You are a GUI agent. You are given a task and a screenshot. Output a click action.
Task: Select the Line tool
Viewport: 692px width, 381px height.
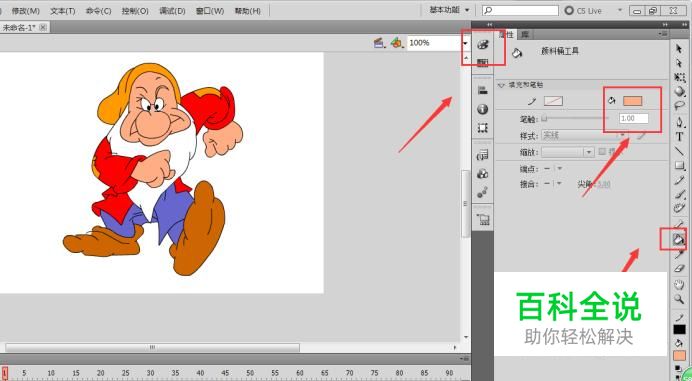[680, 151]
